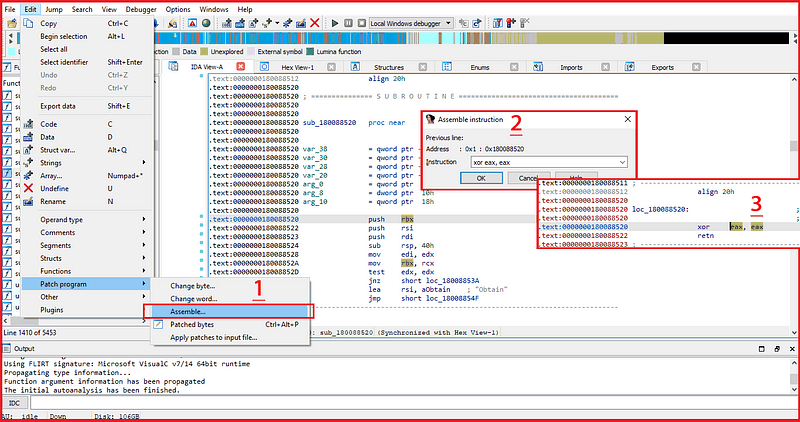Click the red X undefine toolbar icon
This screenshot has height=422, width=800.
click(x=315, y=23)
